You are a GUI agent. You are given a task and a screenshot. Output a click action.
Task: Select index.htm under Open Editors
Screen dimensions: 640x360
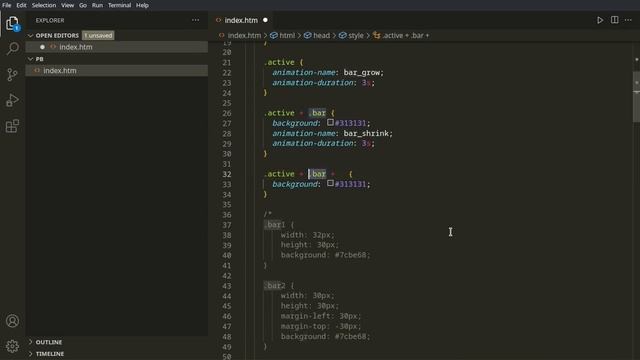click(117, 47)
